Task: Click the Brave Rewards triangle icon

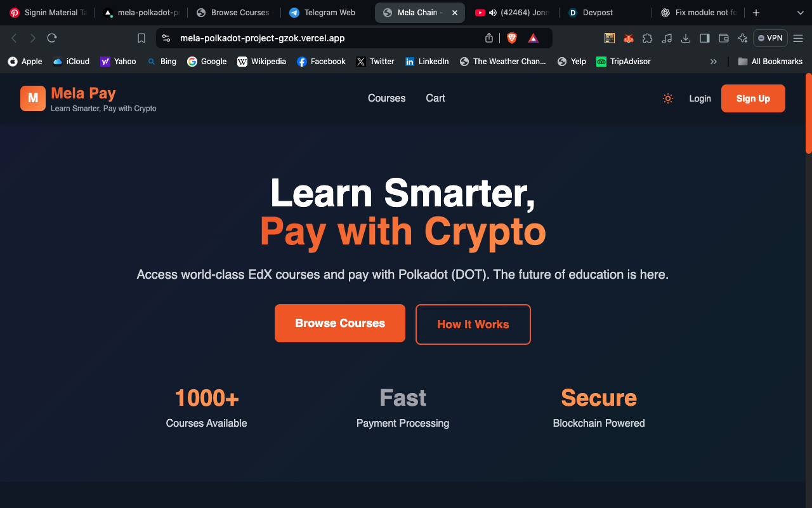Action: coord(534,38)
